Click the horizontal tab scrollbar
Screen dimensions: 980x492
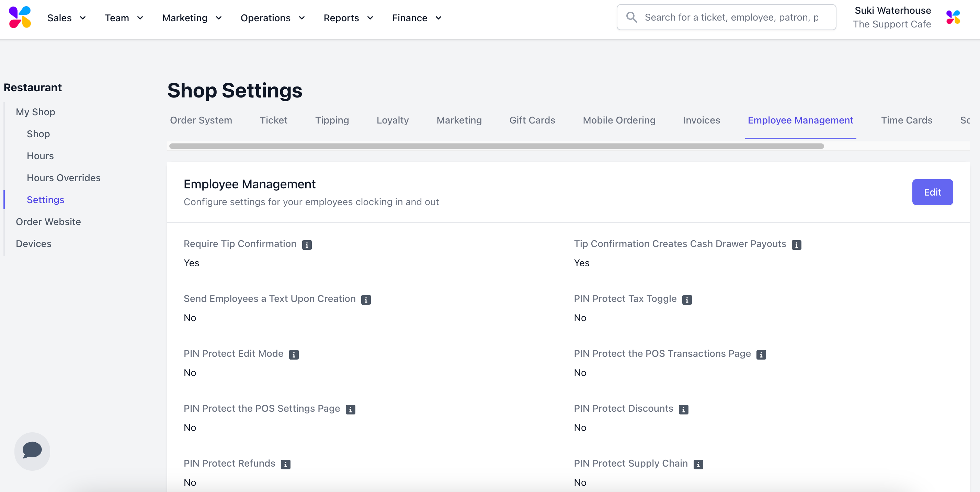(x=496, y=146)
